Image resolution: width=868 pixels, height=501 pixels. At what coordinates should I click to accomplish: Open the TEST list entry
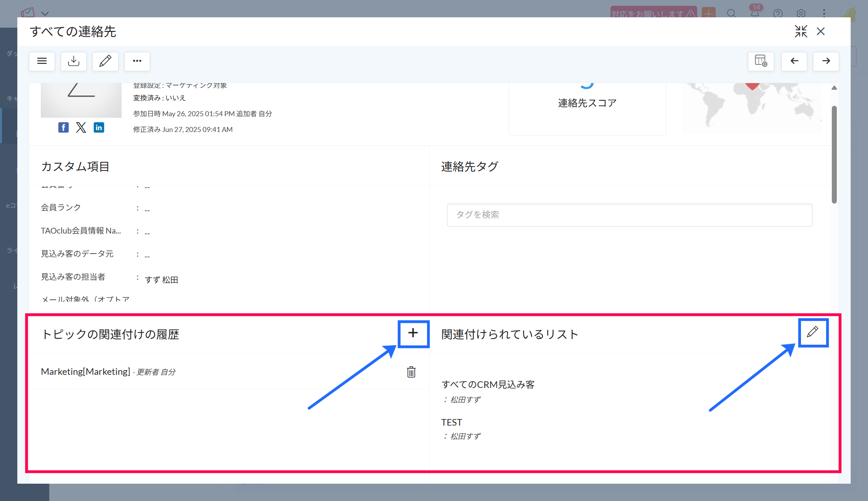[x=452, y=422]
